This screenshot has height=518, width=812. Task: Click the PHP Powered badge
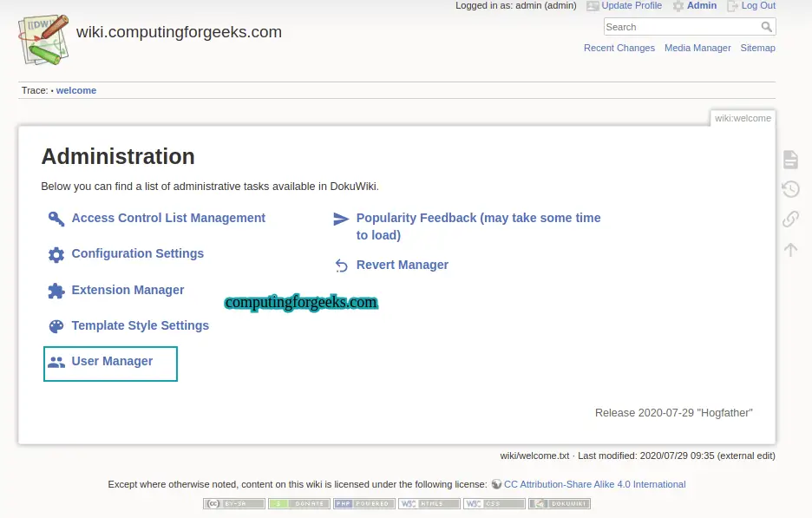click(364, 503)
